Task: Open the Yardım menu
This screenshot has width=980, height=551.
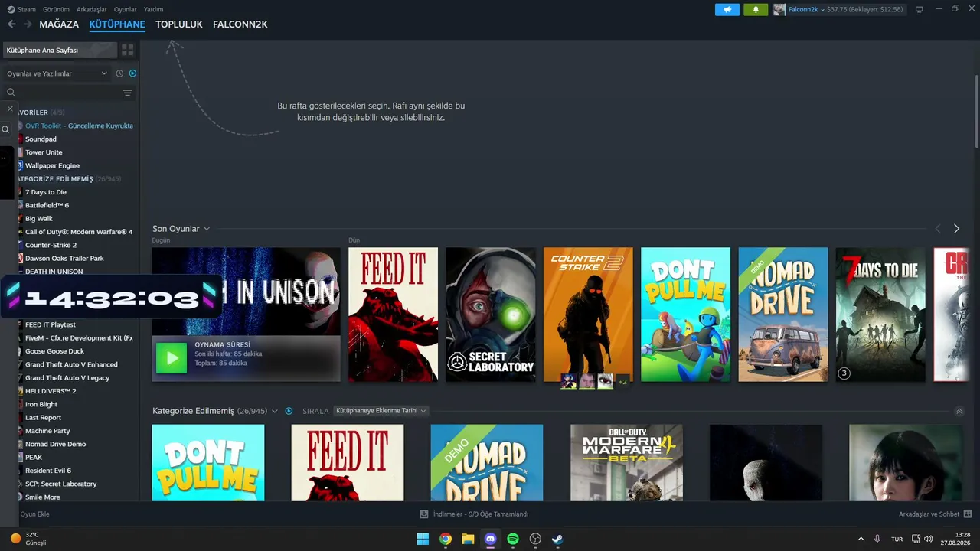Action: (x=154, y=9)
